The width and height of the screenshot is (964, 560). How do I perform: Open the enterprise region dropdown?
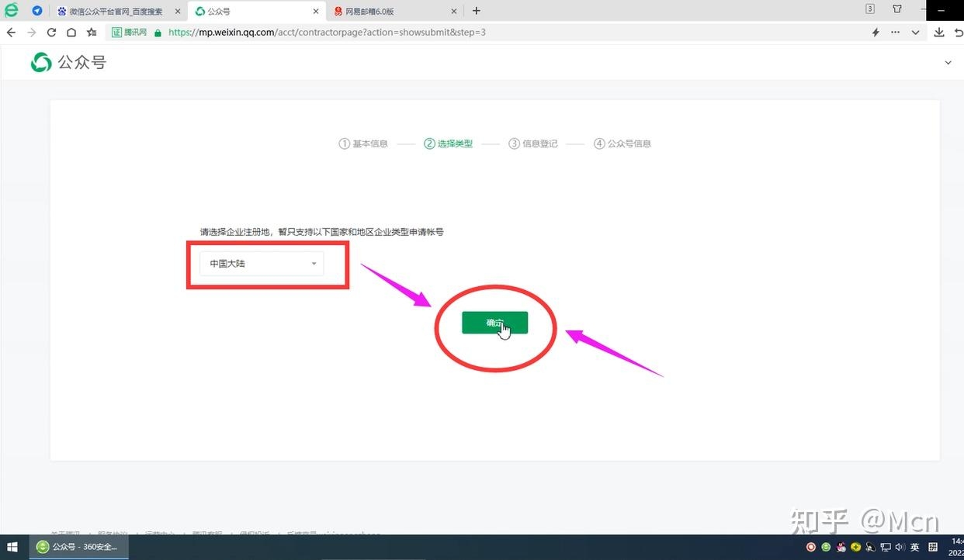pyautogui.click(x=314, y=264)
